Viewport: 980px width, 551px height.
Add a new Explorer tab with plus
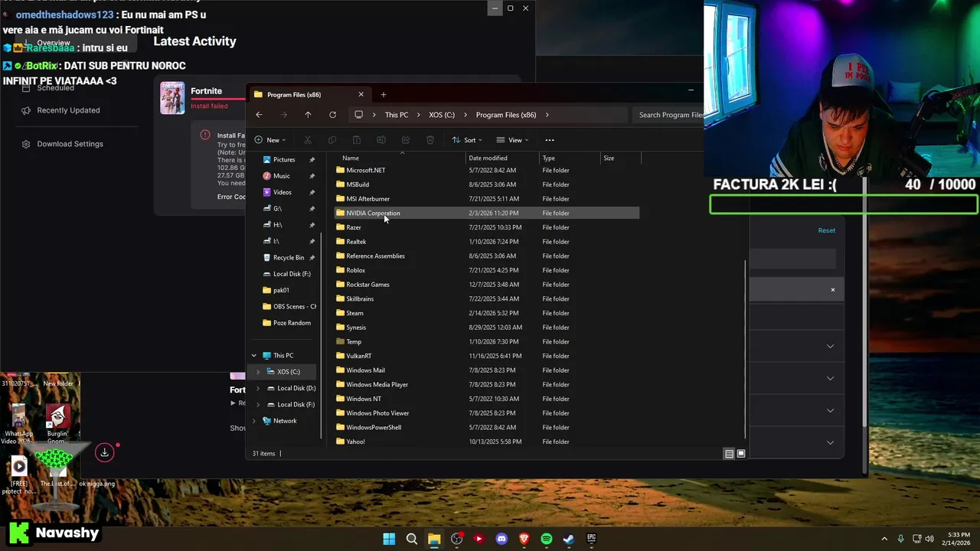(384, 95)
